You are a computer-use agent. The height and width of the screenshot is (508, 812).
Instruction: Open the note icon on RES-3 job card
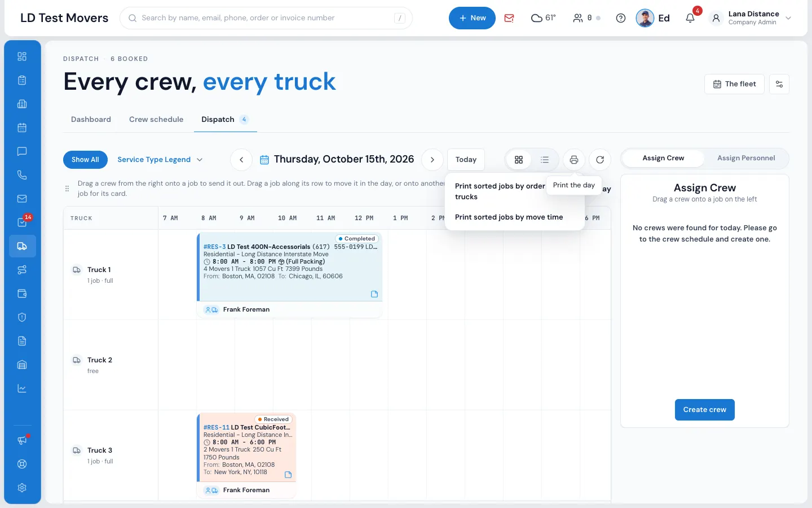[x=374, y=294]
